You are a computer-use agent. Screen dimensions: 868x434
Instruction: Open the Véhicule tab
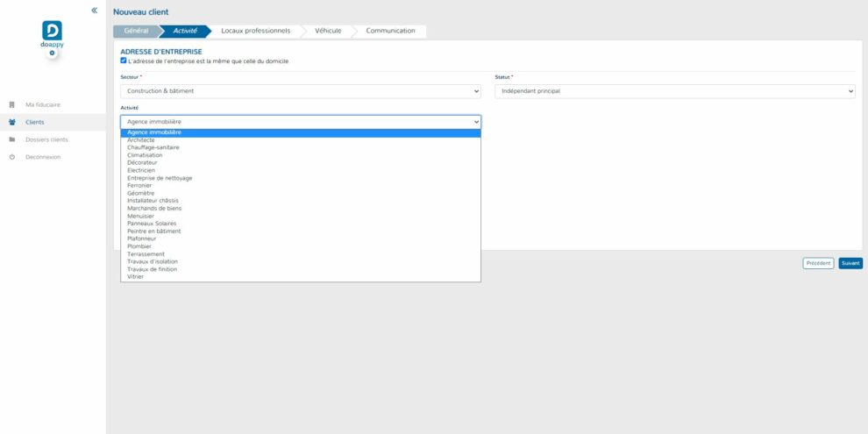coord(328,31)
